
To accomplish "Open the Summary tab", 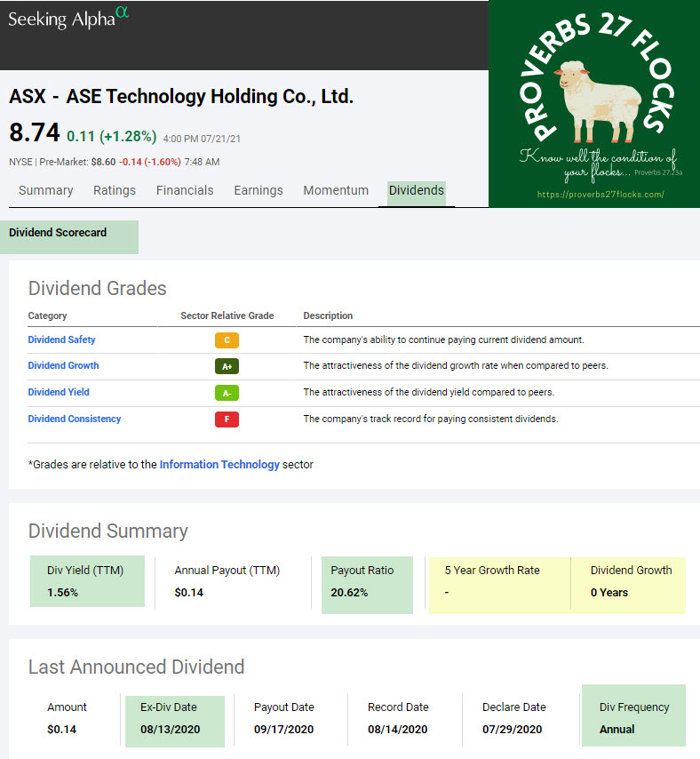I will pos(45,190).
